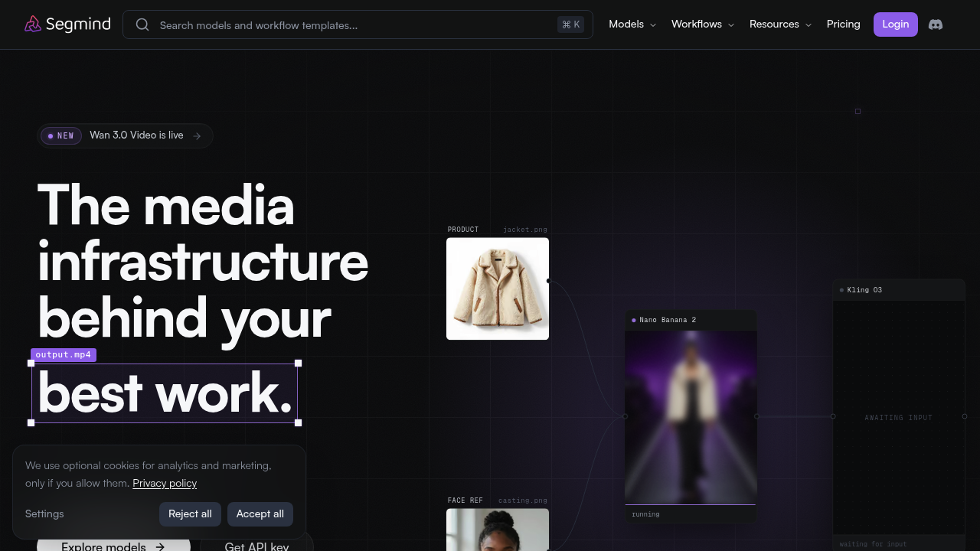The width and height of the screenshot is (980, 551).
Task: Click the NEW badge
Action: (x=61, y=136)
